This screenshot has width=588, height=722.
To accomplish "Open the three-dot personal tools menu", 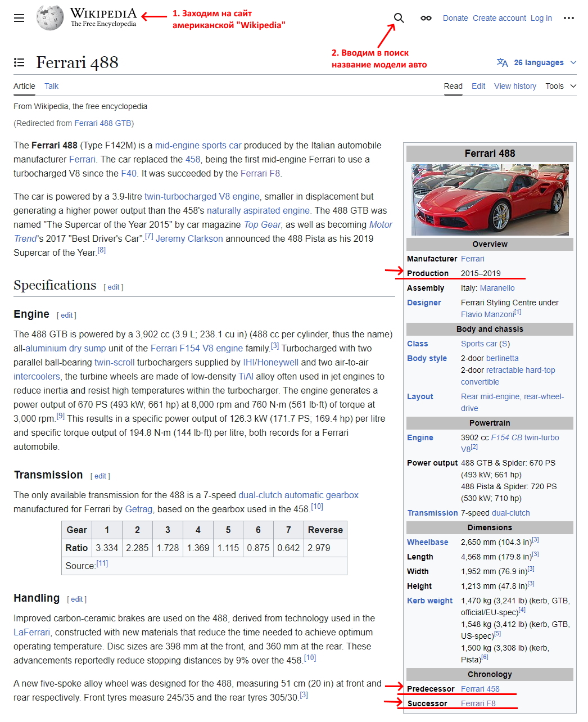I will coord(569,18).
